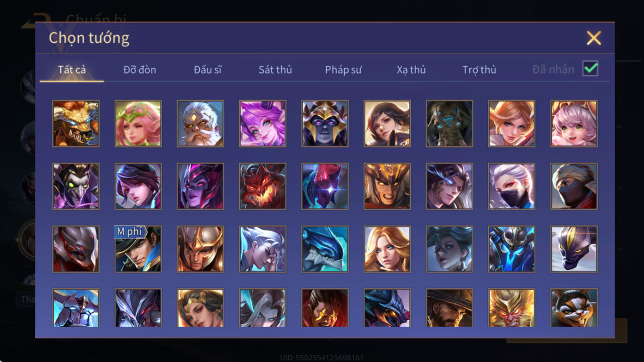Viewport: 644px width, 362px height.
Task: Switch to the Xạ thủ tab
Action: 411,69
